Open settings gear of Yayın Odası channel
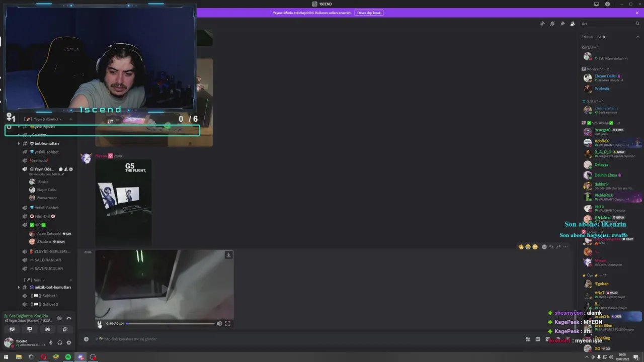The height and width of the screenshot is (362, 644). [71, 169]
